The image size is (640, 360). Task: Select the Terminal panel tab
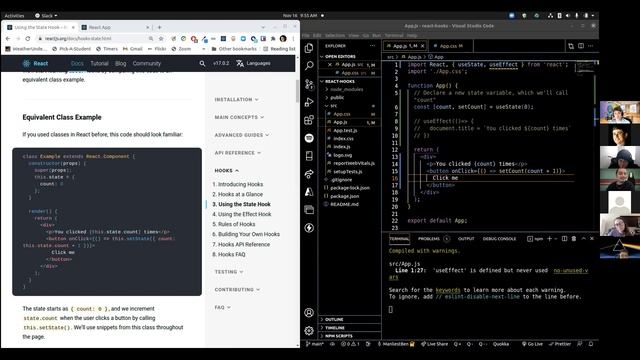(x=399, y=239)
